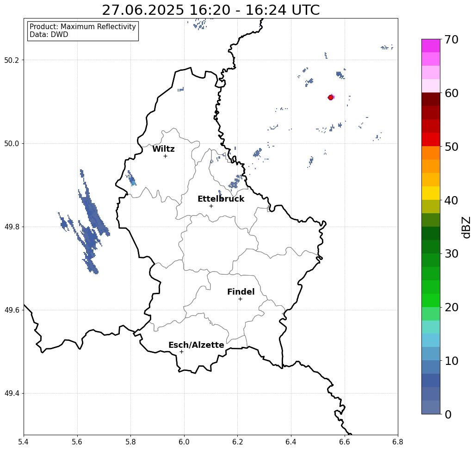
Task: Click the red high-reflectivity dot
Action: [x=331, y=98]
